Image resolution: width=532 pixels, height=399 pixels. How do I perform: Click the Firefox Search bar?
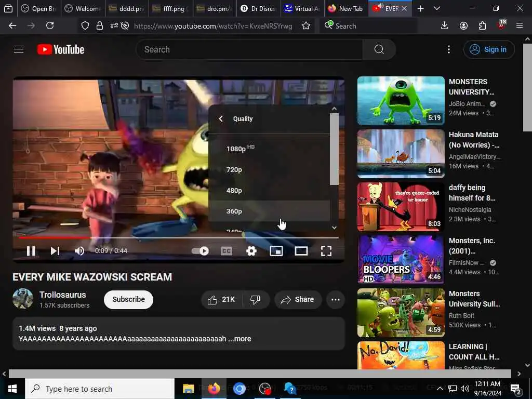point(368,26)
